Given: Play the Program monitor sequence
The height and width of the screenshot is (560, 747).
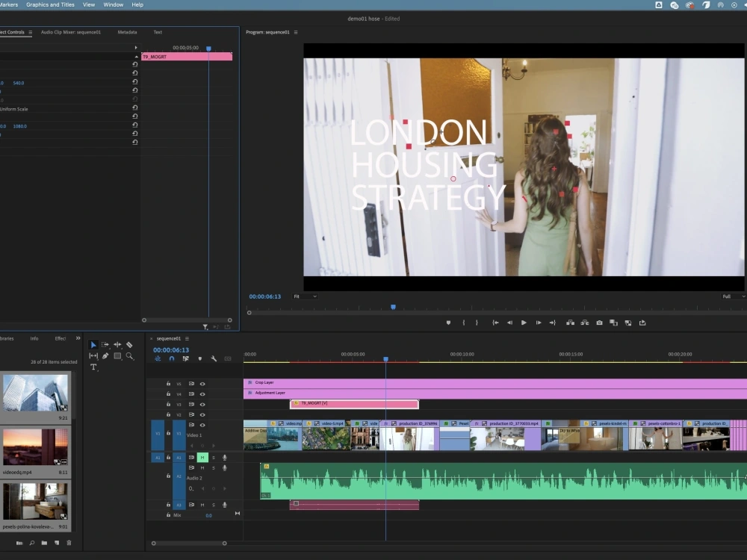Looking at the screenshot, I should 524,323.
